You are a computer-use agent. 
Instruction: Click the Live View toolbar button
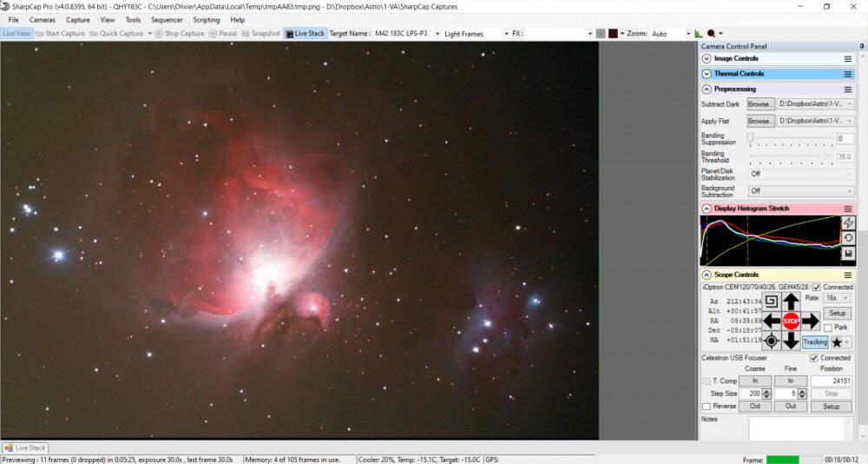[16, 33]
